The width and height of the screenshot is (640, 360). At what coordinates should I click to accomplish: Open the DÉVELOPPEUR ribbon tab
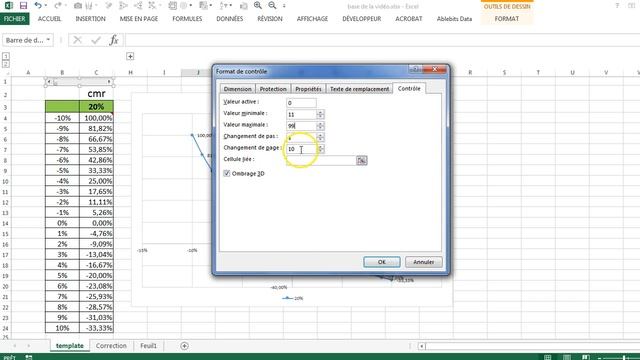362,19
